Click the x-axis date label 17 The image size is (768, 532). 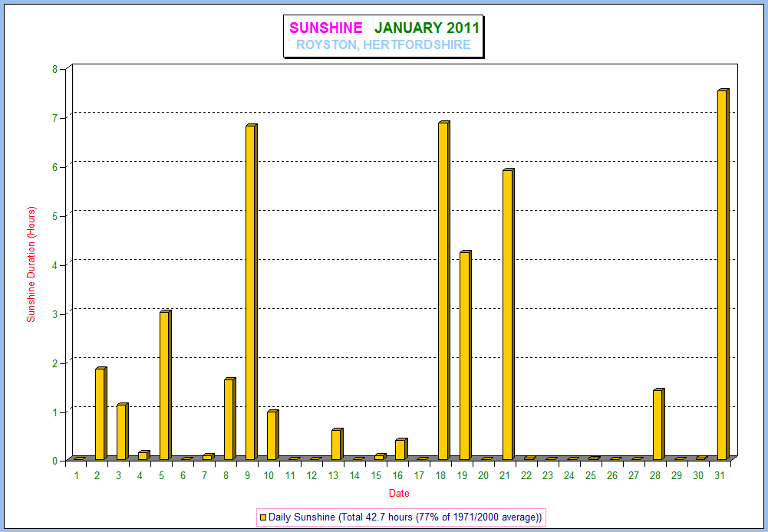(419, 475)
